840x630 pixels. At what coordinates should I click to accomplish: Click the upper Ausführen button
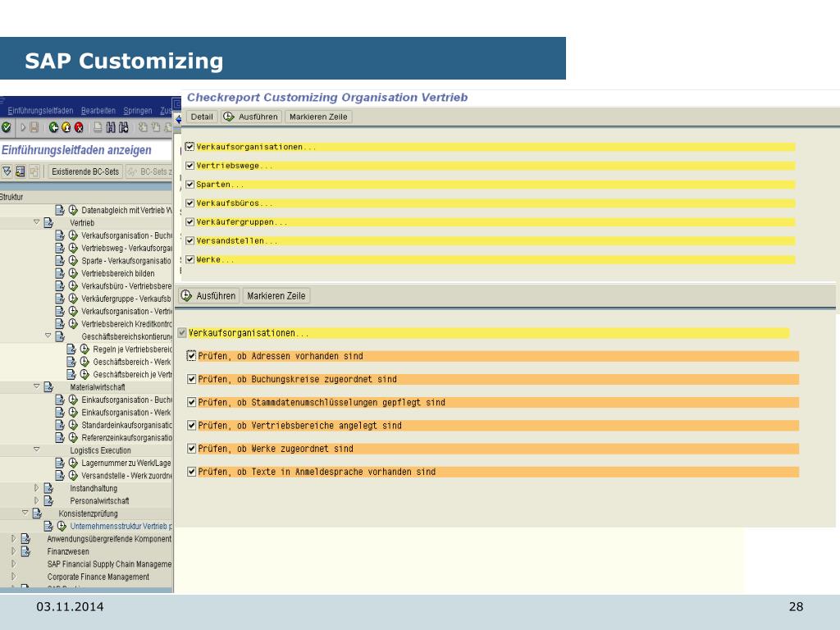point(251,116)
